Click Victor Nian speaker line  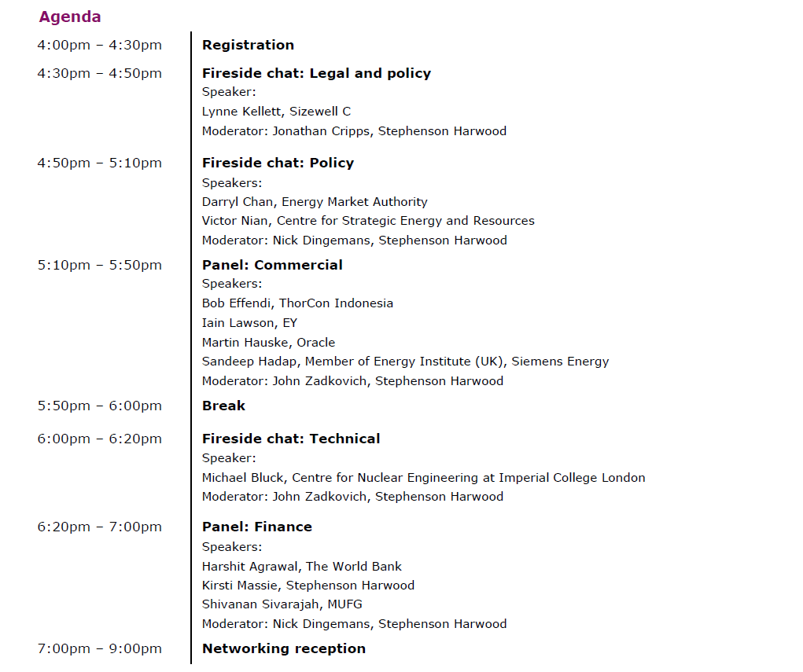368,221
